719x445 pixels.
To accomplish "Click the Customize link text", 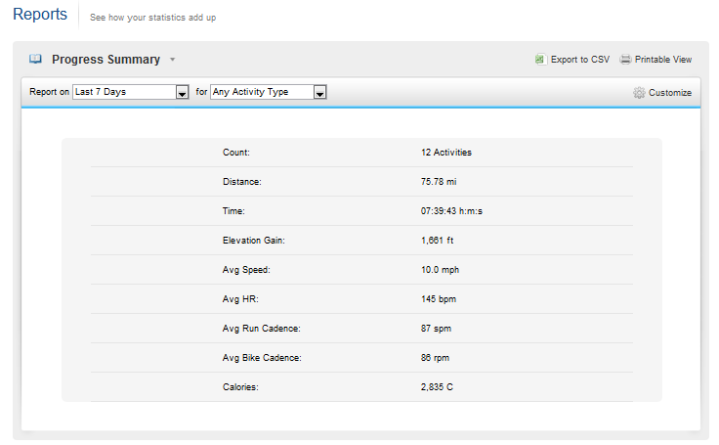I will [x=670, y=93].
